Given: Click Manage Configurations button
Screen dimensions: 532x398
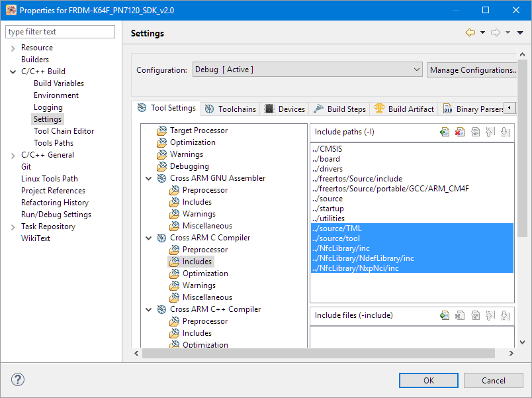Looking at the screenshot, I should 472,70.
